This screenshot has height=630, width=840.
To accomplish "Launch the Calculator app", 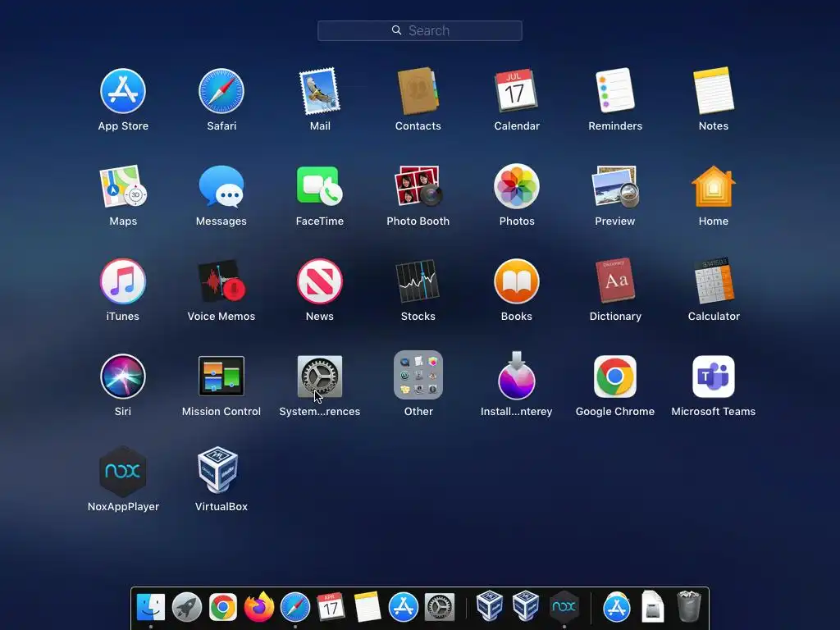I will click(x=714, y=282).
